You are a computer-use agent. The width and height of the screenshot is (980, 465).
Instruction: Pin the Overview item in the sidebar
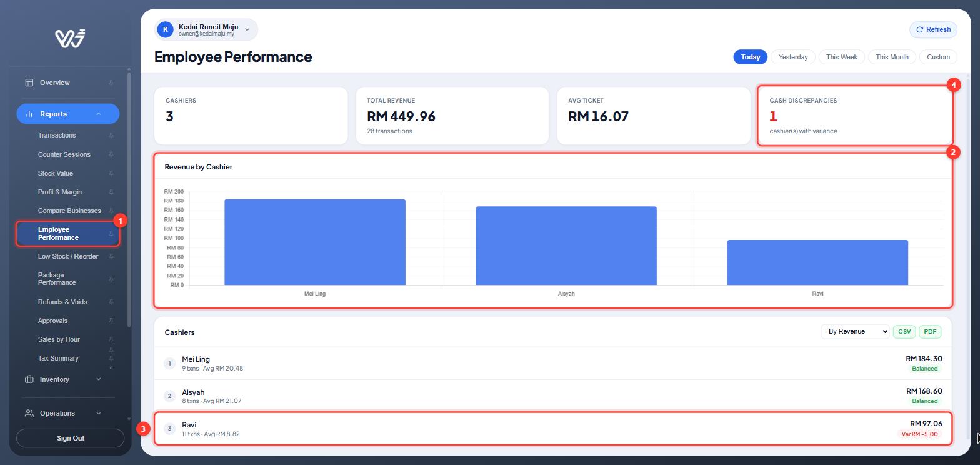coord(111,82)
